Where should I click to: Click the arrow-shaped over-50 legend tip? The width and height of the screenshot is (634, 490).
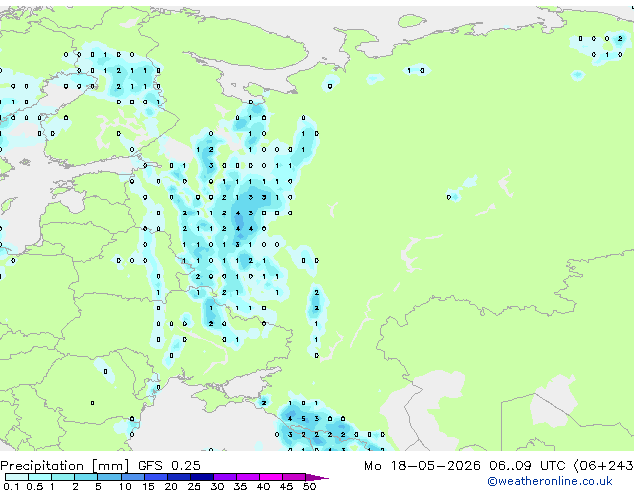pyautogui.click(x=317, y=477)
